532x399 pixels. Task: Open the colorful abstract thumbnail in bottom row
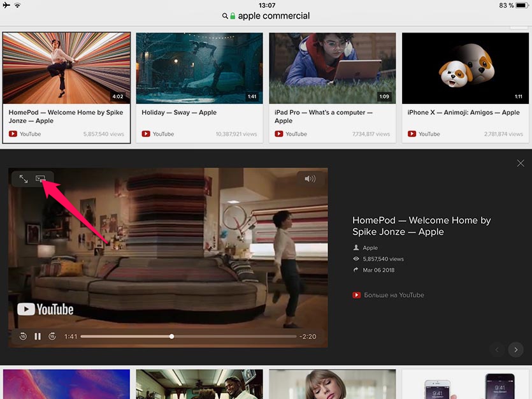point(66,384)
